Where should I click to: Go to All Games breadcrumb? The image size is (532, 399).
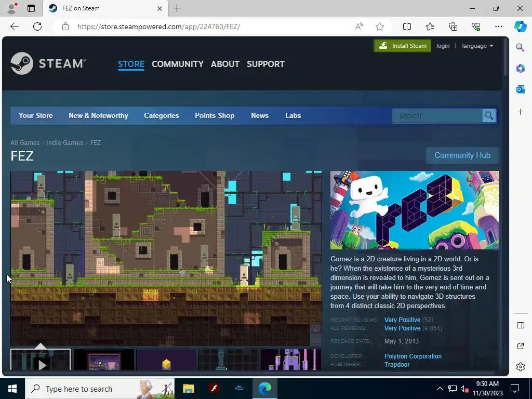[25, 143]
